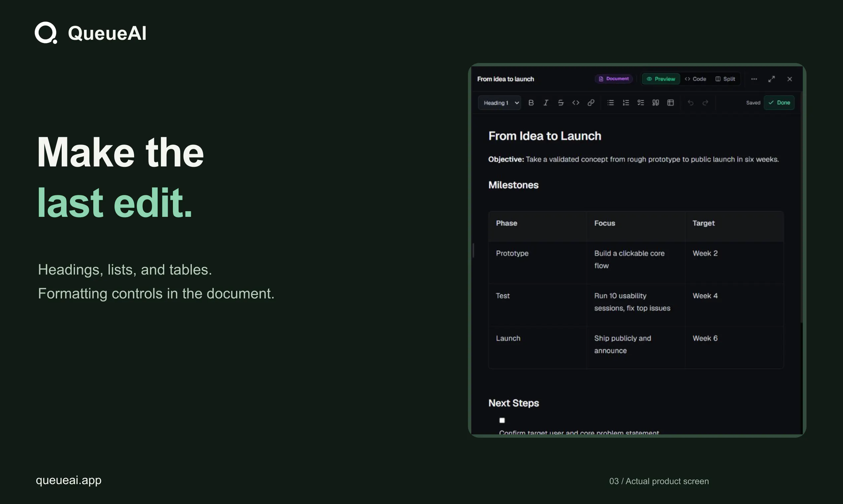Switch to the Preview view

tap(661, 79)
